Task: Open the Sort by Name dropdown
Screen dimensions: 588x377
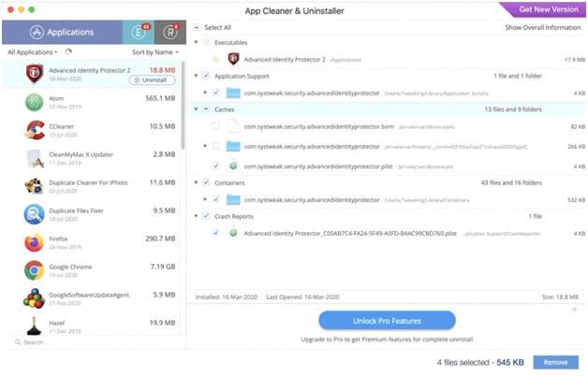Action: coord(155,52)
